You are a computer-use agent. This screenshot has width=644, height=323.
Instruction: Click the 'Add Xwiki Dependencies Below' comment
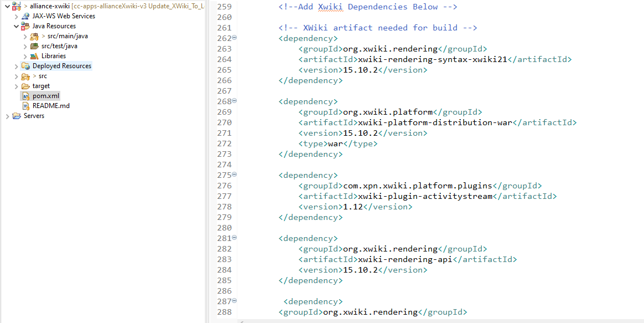point(368,7)
